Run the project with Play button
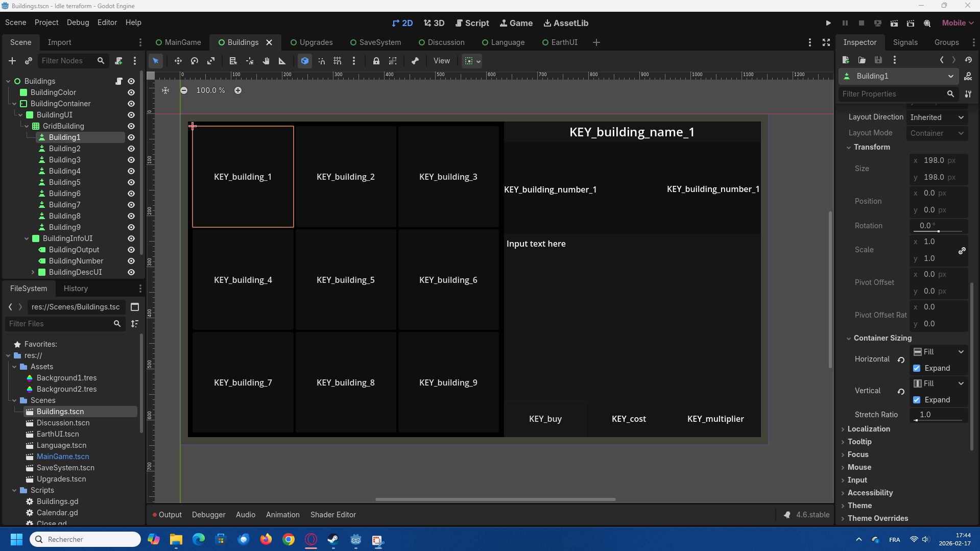 828,23
